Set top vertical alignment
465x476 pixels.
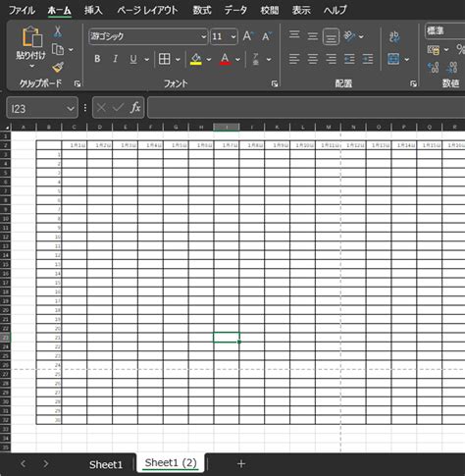pyautogui.click(x=294, y=35)
